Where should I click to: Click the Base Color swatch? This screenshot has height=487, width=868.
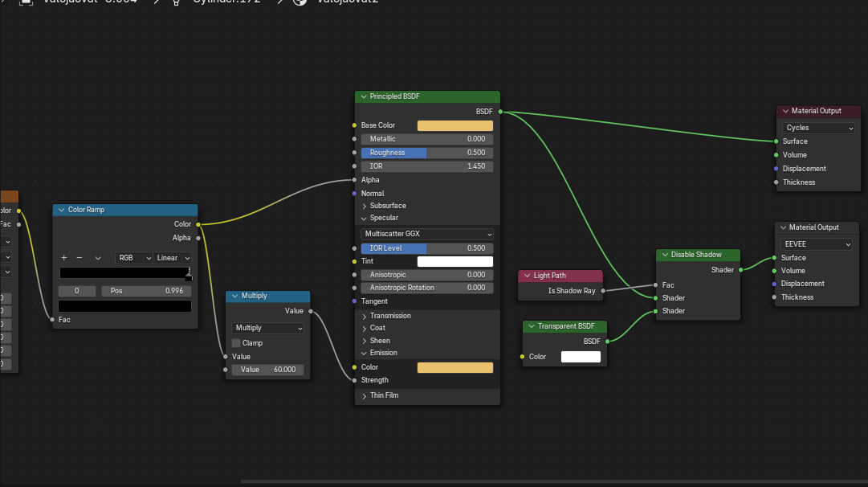[455, 125]
